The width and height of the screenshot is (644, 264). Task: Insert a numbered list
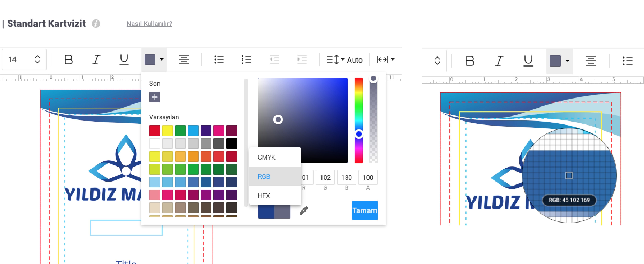(x=247, y=60)
